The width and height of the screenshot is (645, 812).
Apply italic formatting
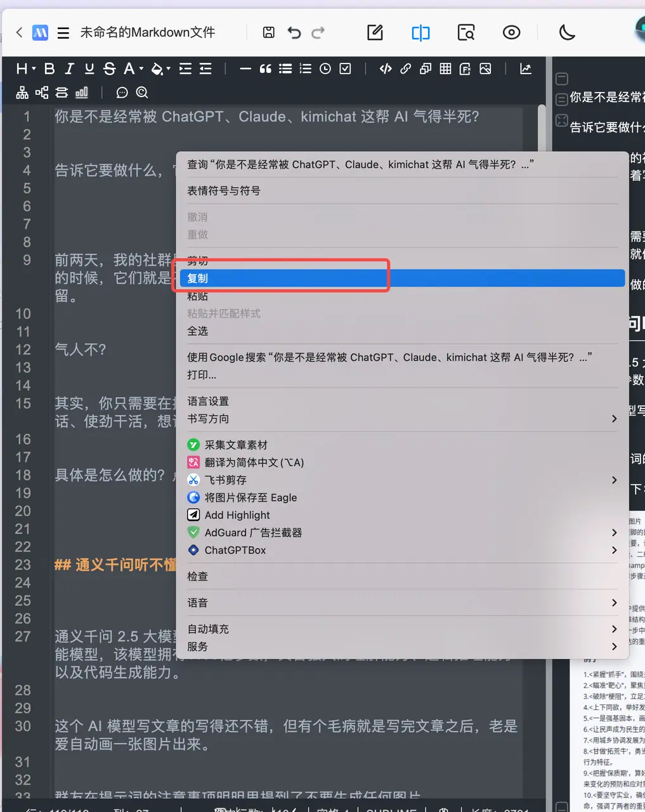click(x=70, y=69)
